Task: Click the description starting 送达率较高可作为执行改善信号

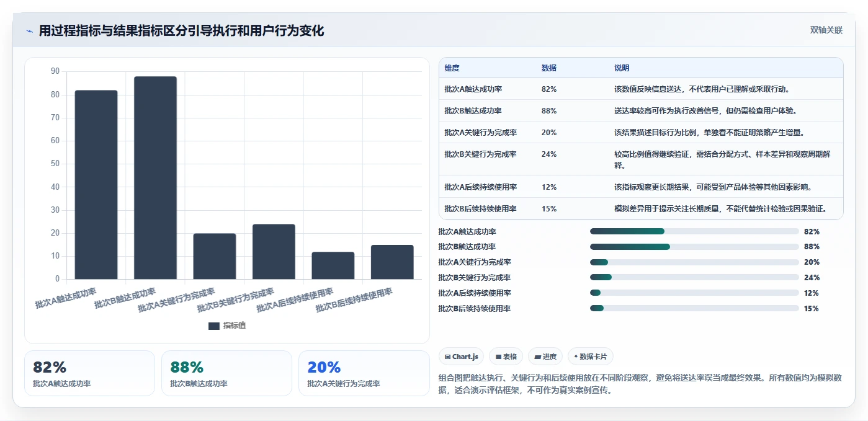Action: tap(705, 111)
